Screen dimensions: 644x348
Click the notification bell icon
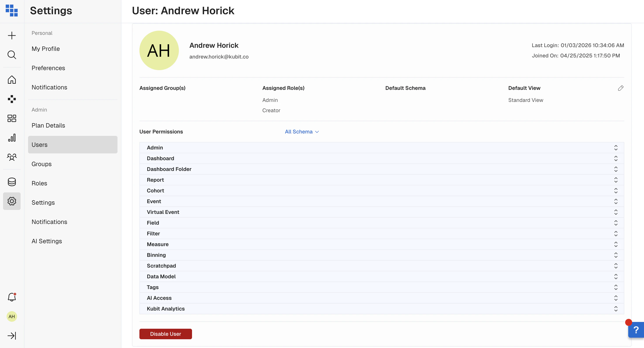coord(12,297)
